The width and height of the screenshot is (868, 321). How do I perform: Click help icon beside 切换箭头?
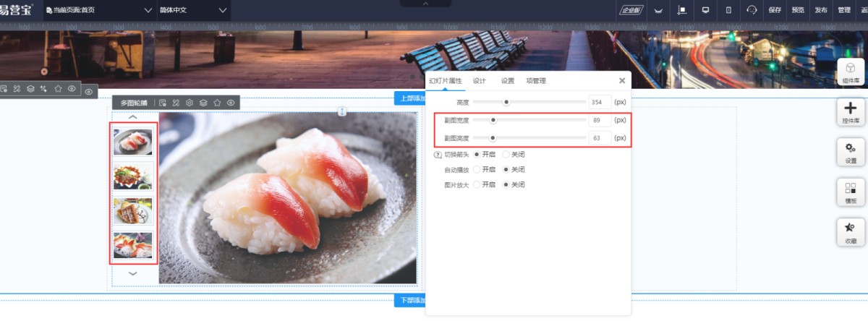click(x=438, y=155)
